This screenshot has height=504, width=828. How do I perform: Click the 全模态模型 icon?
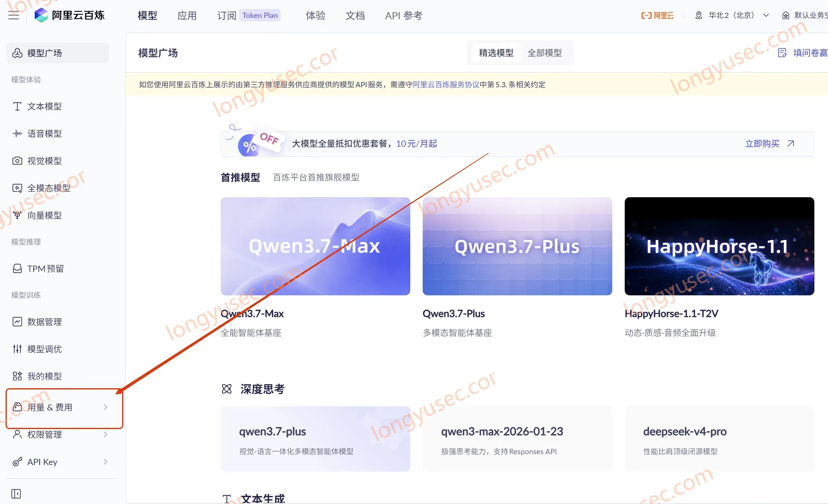(x=17, y=188)
